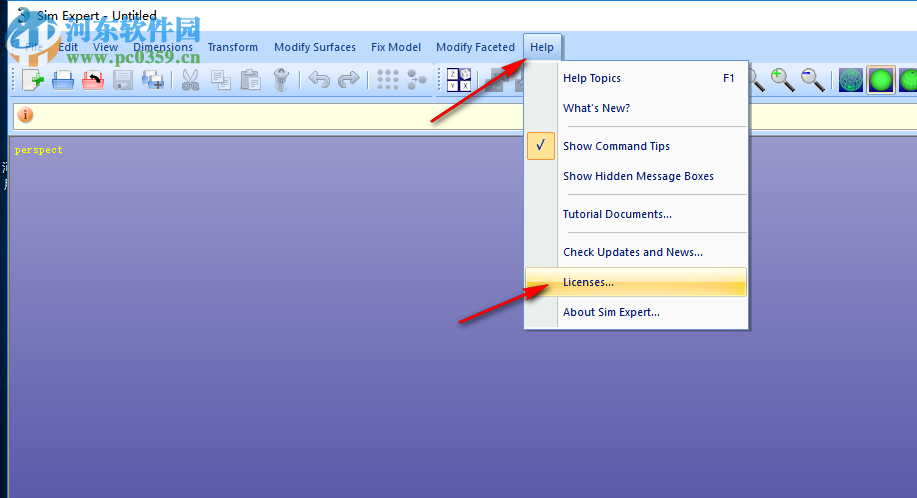
Task: Open the Help menu
Action: click(x=542, y=47)
